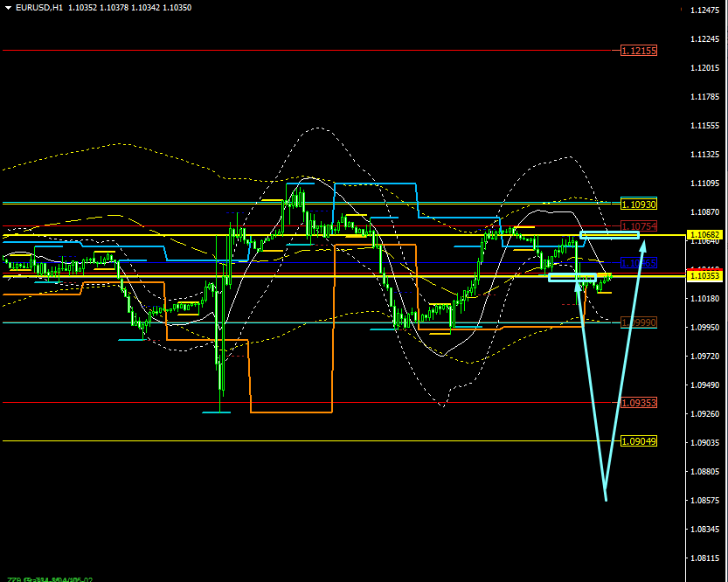Click 1.10180 on the price scale

pos(704,298)
